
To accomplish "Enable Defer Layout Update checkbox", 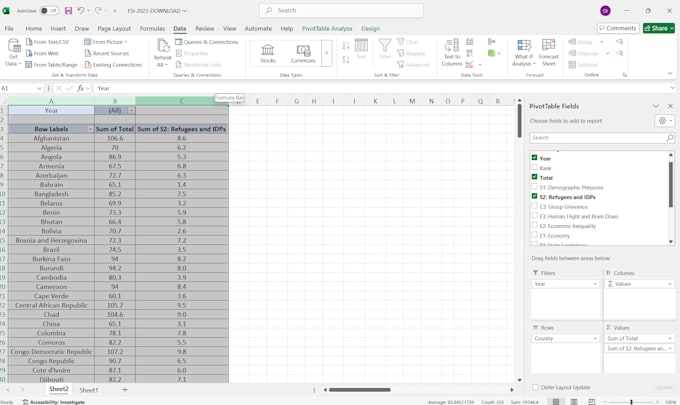I will click(x=536, y=387).
